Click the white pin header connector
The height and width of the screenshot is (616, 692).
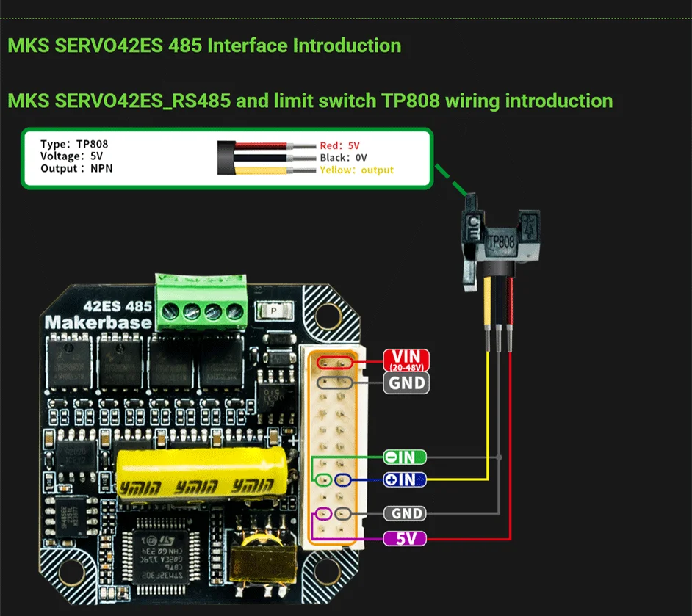(x=334, y=447)
